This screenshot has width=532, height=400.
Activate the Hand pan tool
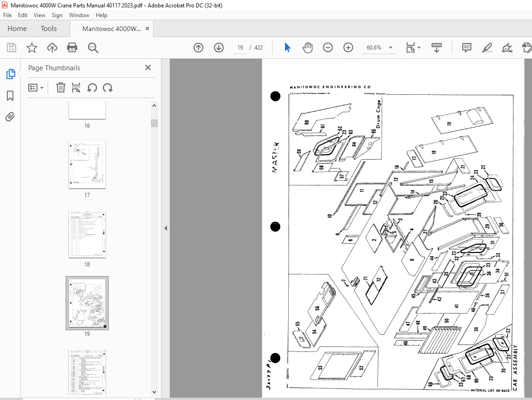pyautogui.click(x=307, y=48)
